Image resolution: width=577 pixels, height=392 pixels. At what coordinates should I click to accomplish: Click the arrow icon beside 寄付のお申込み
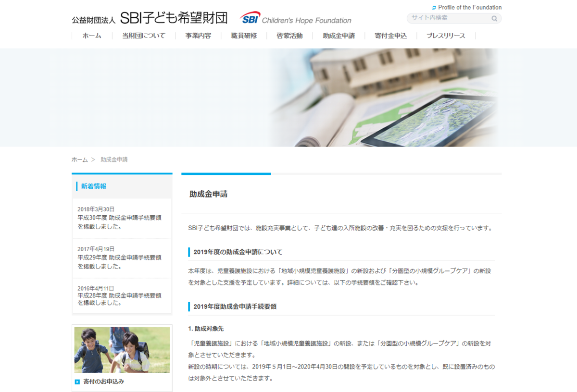[x=77, y=382]
